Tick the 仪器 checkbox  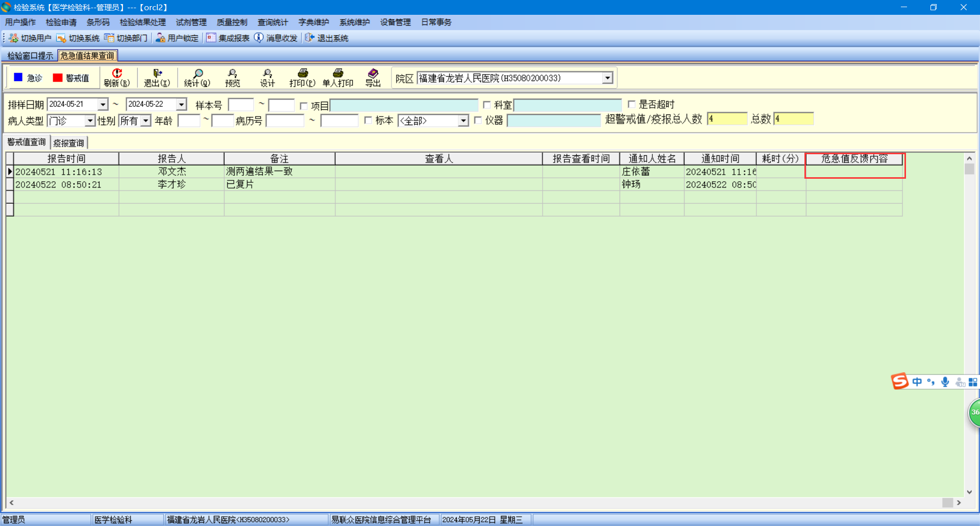478,121
